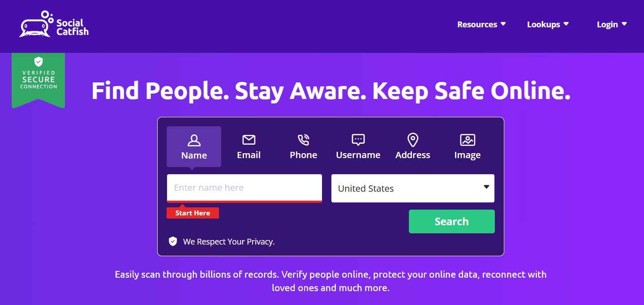Select the Phone handset icon
644x305 pixels.
303,140
